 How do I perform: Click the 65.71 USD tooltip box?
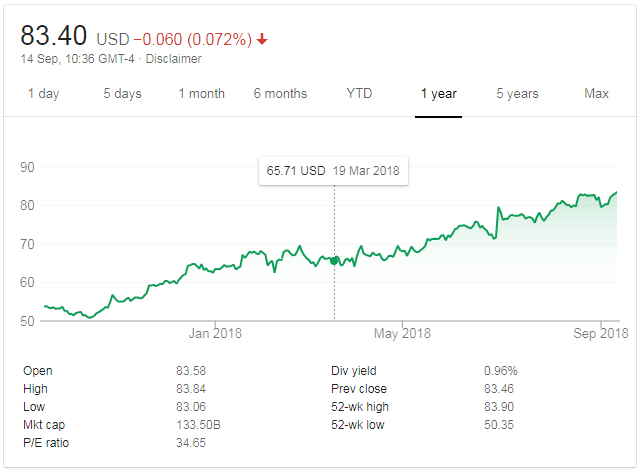point(333,171)
